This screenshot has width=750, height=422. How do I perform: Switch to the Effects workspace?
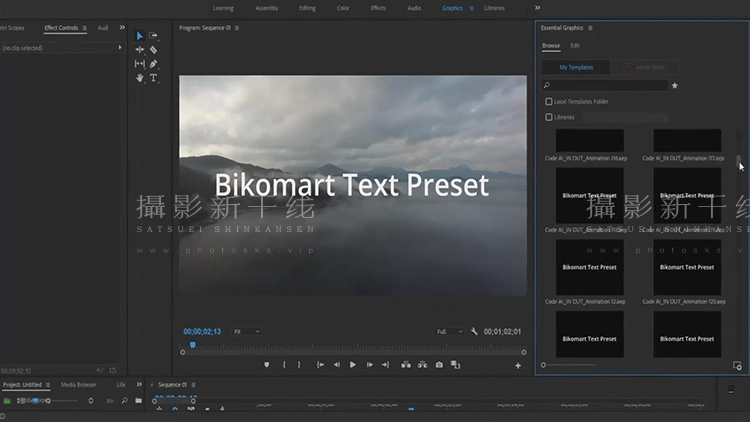pos(378,8)
